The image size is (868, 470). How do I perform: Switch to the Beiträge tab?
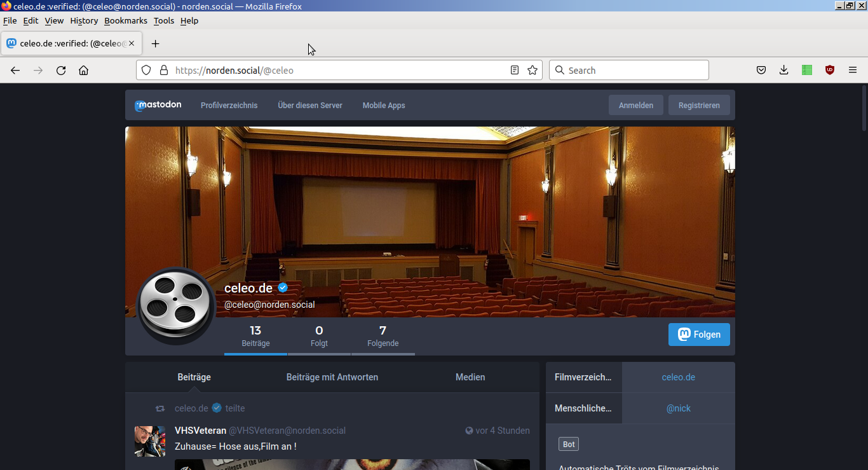point(194,377)
